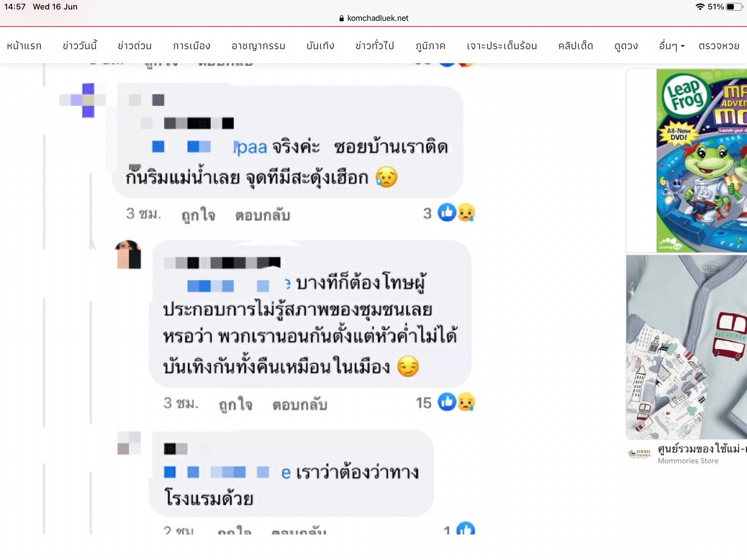Open the baby clothing advertisement image
Image resolution: width=747 pixels, height=560 pixels.
pyautogui.click(x=686, y=347)
